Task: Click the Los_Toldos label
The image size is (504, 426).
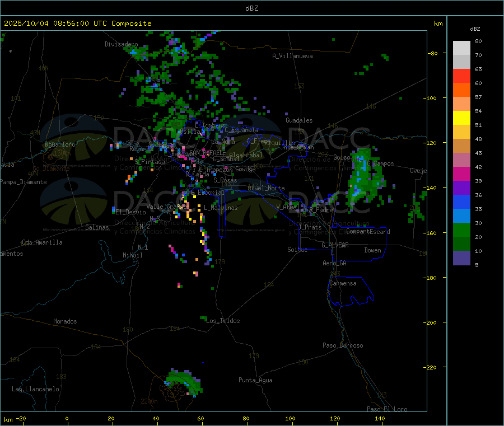Action: 223,321
